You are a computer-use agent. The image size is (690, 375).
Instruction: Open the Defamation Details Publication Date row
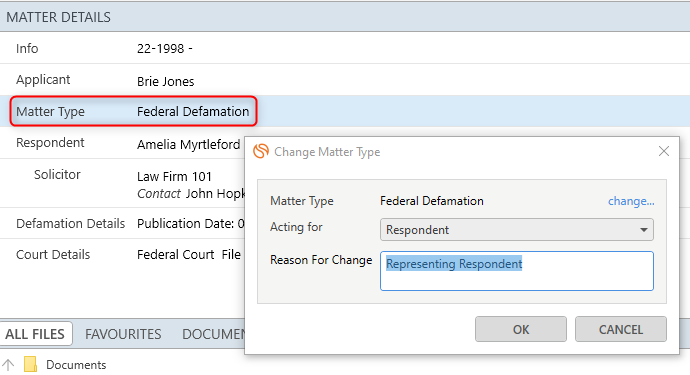point(122,224)
